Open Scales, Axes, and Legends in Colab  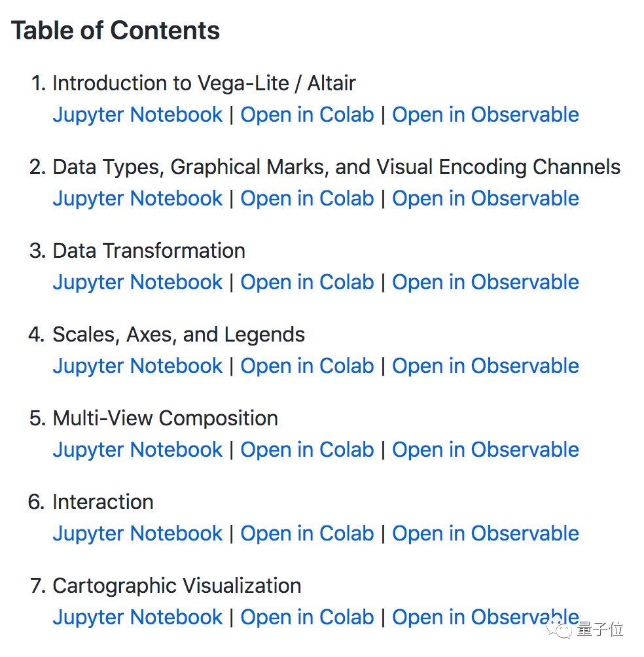point(307,366)
